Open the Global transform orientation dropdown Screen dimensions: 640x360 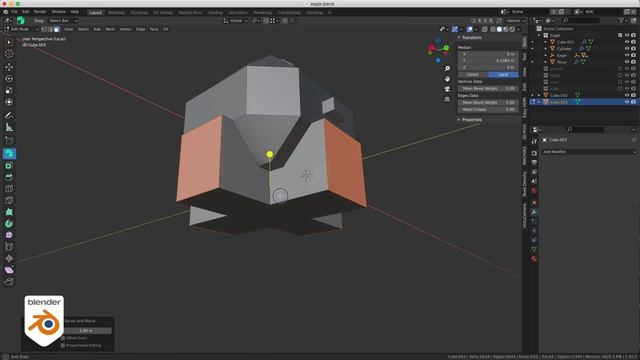236,21
